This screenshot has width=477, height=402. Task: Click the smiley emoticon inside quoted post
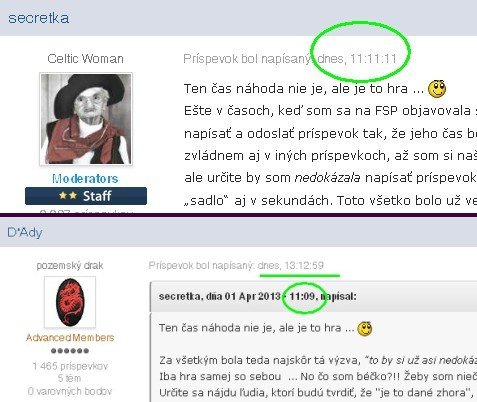(365, 329)
